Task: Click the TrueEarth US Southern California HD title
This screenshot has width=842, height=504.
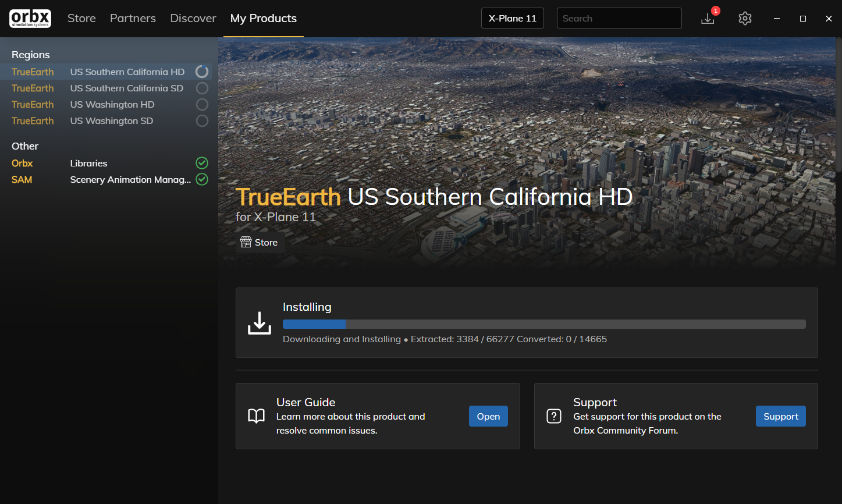Action: [434, 197]
